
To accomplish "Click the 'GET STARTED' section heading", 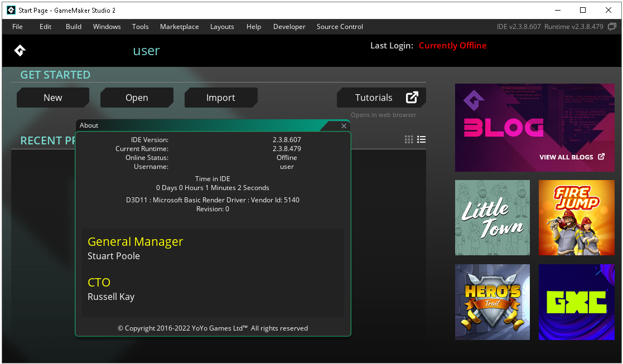I will coord(55,75).
